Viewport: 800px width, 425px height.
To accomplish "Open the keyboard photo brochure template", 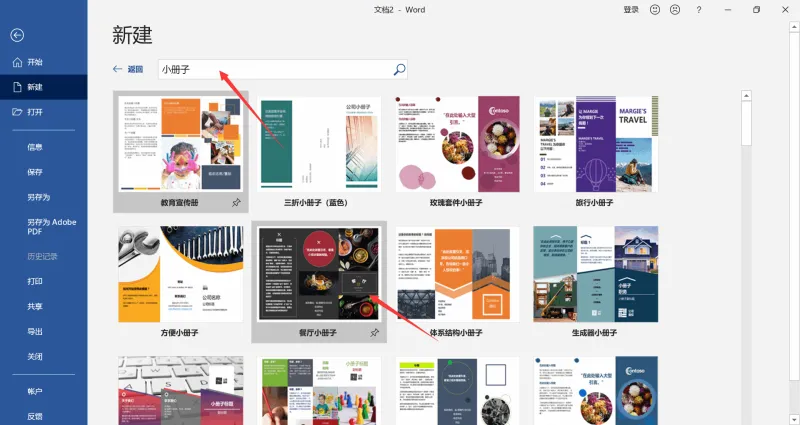I will click(x=181, y=390).
